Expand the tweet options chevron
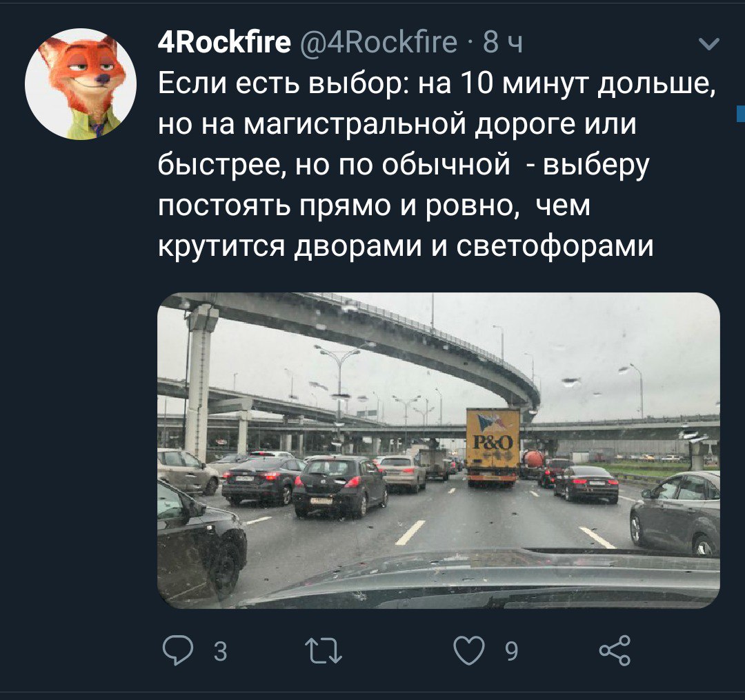 click(x=710, y=44)
